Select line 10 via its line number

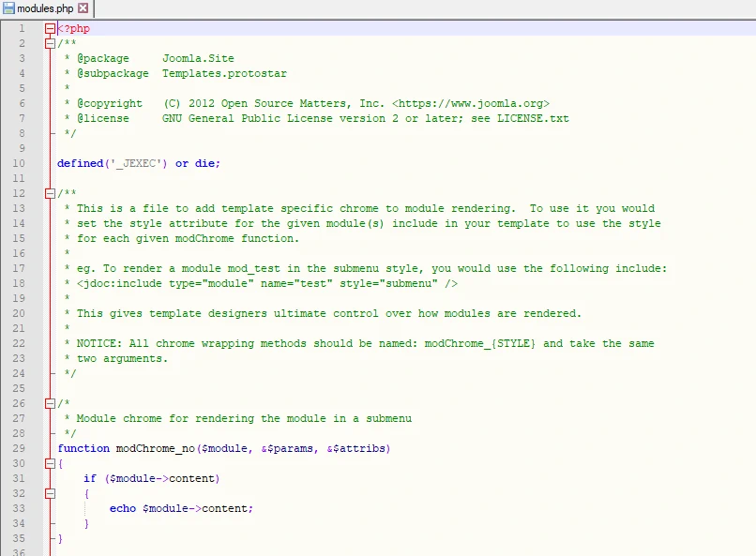click(20, 163)
